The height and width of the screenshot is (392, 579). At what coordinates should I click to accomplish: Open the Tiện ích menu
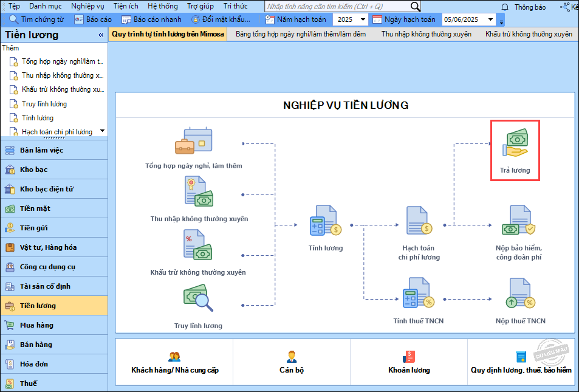tap(126, 6)
